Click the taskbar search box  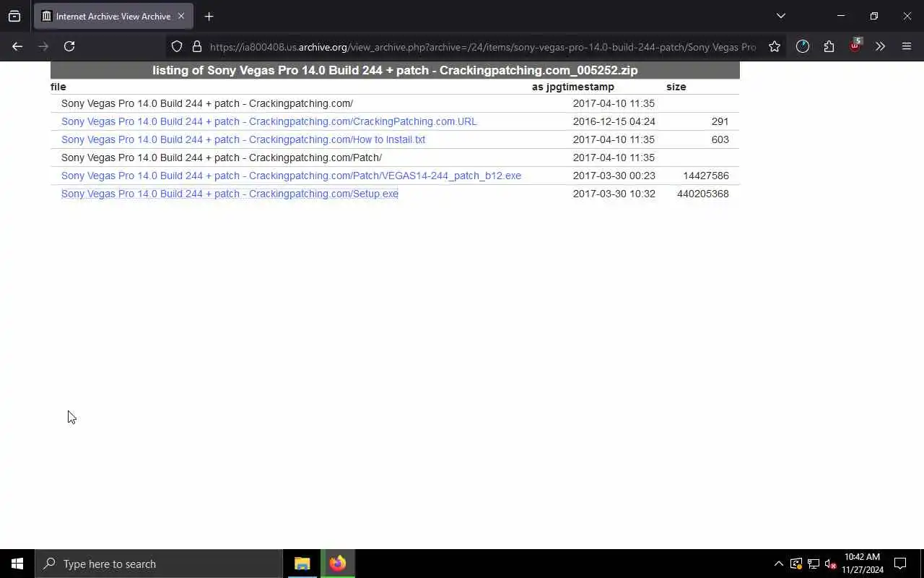pos(159,564)
